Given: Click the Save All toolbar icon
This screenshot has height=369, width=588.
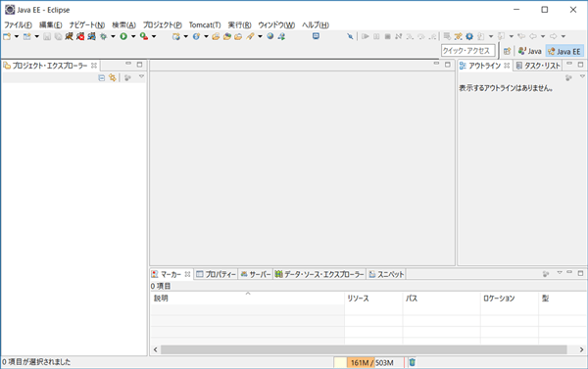Looking at the screenshot, I should (x=58, y=36).
